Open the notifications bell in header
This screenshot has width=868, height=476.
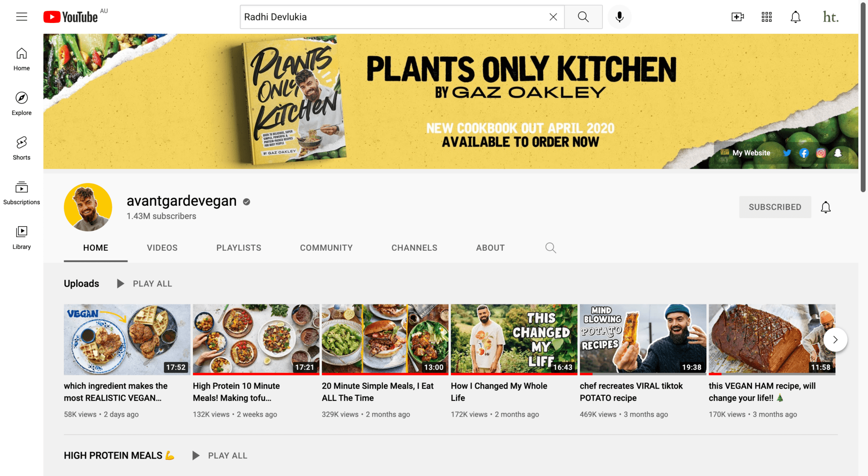[x=796, y=17]
